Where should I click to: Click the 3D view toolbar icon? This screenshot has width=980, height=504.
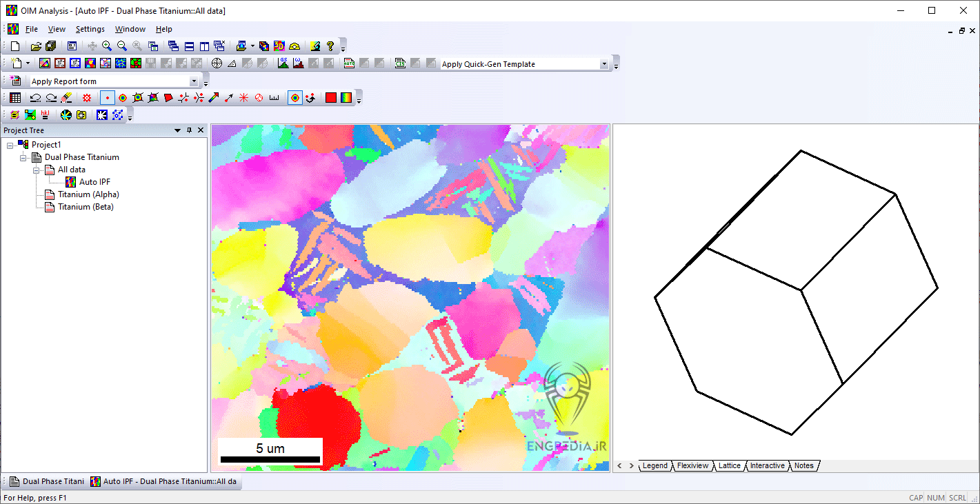(x=279, y=46)
